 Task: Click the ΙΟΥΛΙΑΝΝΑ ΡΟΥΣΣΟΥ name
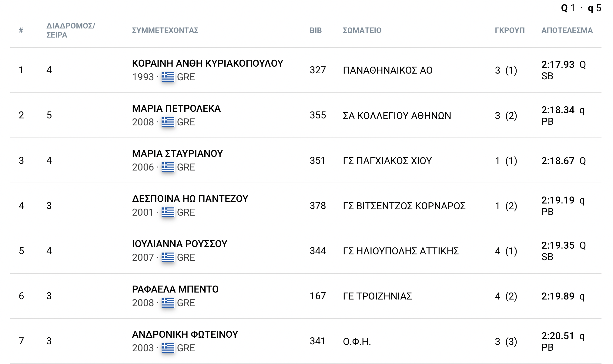pyautogui.click(x=179, y=244)
